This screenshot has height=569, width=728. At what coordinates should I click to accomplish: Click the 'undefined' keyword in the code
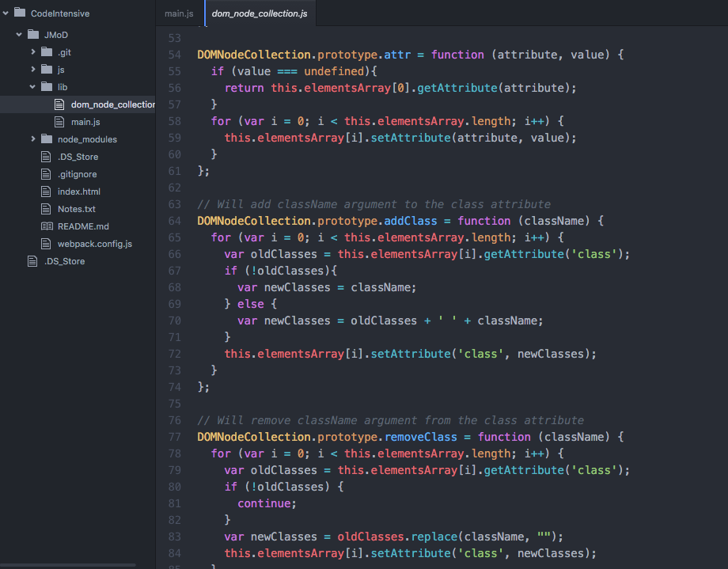(x=334, y=71)
